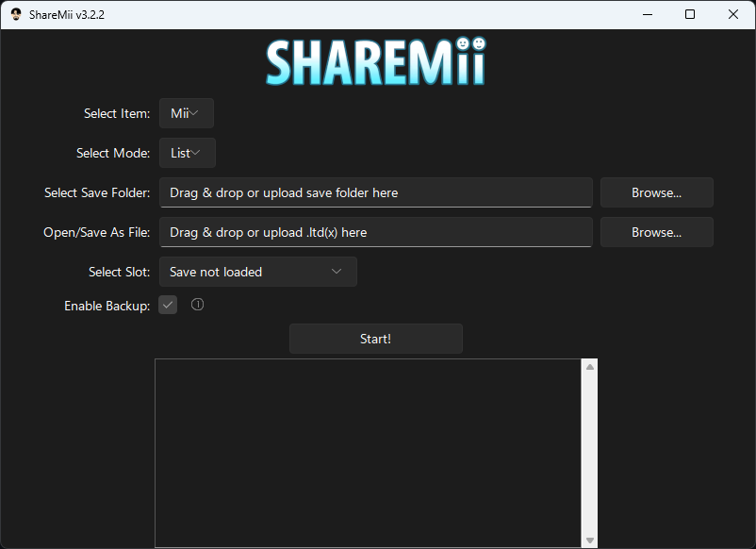This screenshot has width=756, height=549.
Task: Click the 'Enable Backup:' label
Action: click(107, 306)
